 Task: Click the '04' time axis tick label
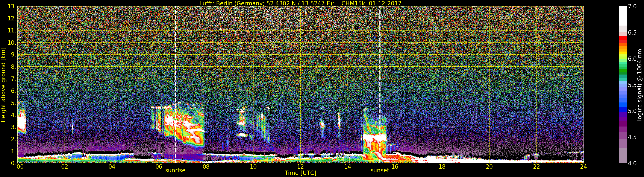tap(112, 166)
